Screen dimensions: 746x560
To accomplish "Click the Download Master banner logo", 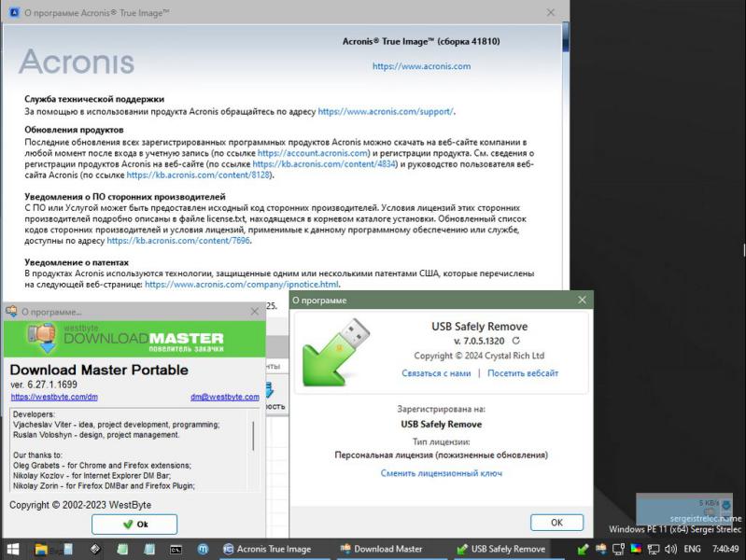I will pos(134,339).
